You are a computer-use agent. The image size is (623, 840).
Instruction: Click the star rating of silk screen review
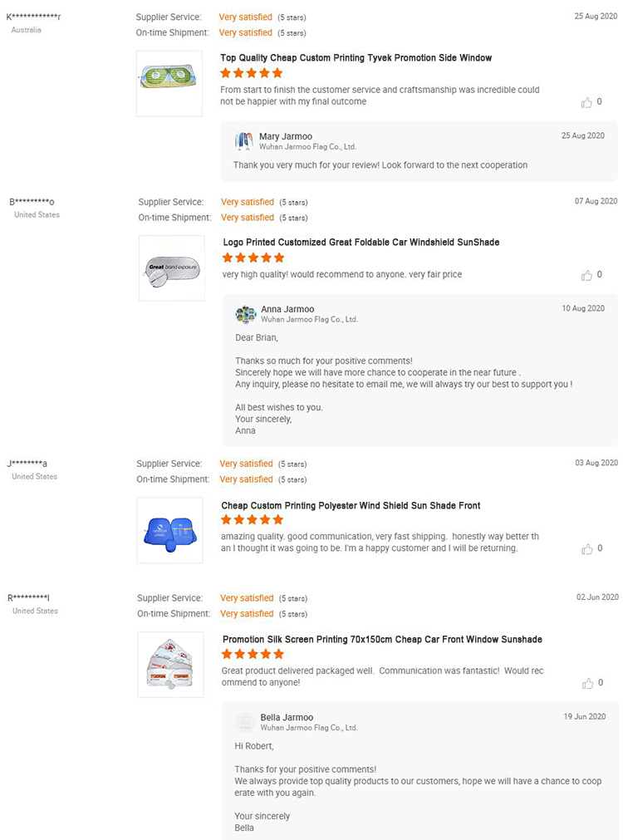pyautogui.click(x=253, y=655)
